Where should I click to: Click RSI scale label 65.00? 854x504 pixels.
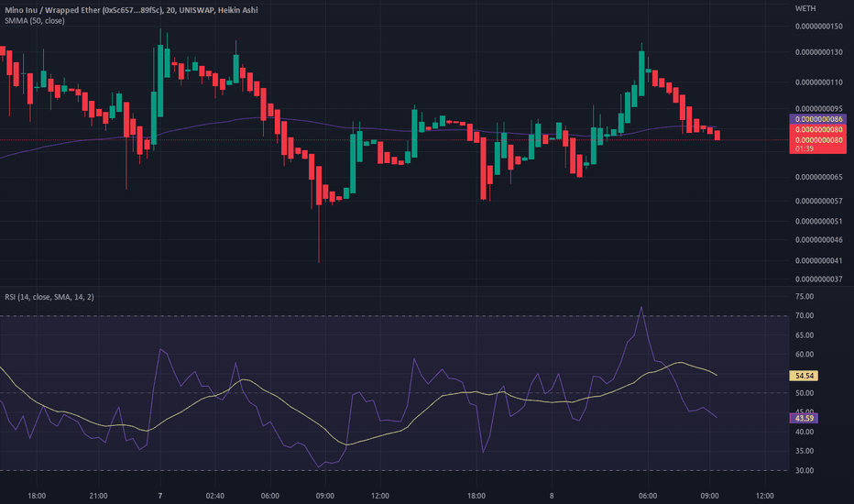click(805, 335)
